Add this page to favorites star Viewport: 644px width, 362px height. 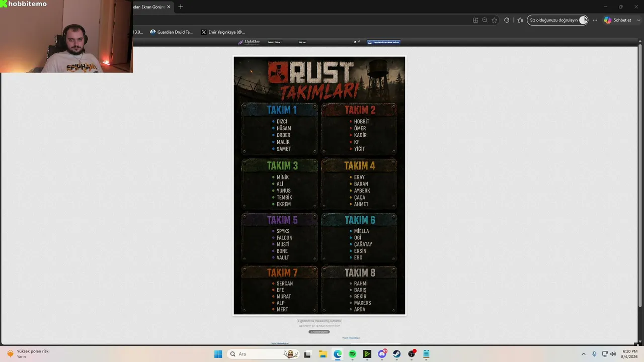point(495,20)
